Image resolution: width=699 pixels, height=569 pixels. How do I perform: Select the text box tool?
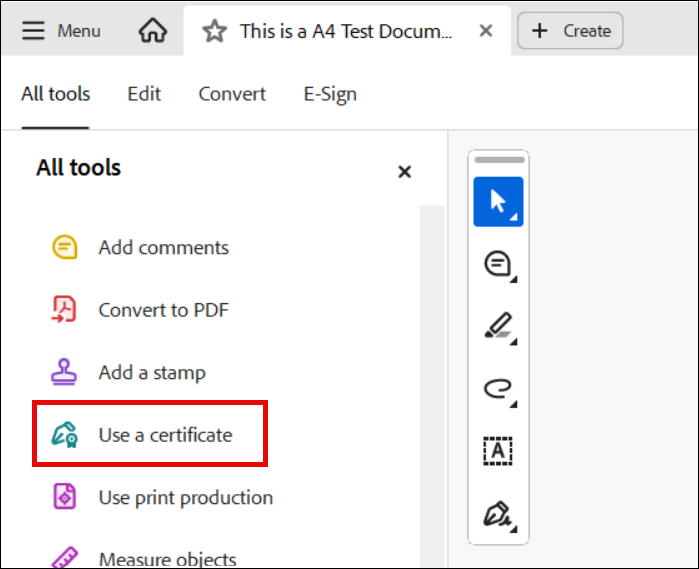[x=498, y=451]
